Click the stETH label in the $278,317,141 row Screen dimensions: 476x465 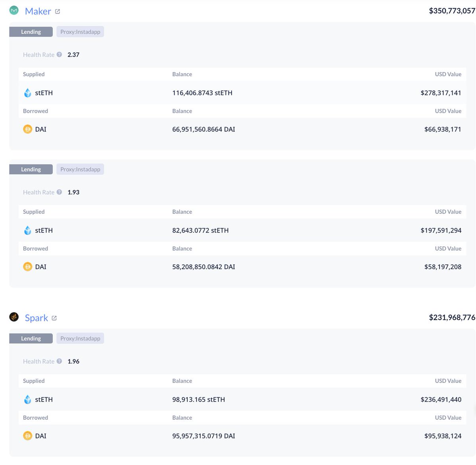pyautogui.click(x=44, y=93)
